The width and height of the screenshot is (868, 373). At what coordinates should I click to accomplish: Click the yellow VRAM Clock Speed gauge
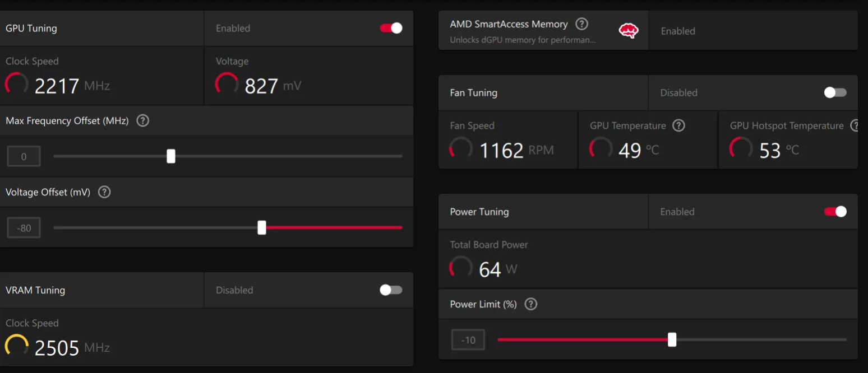tap(17, 346)
